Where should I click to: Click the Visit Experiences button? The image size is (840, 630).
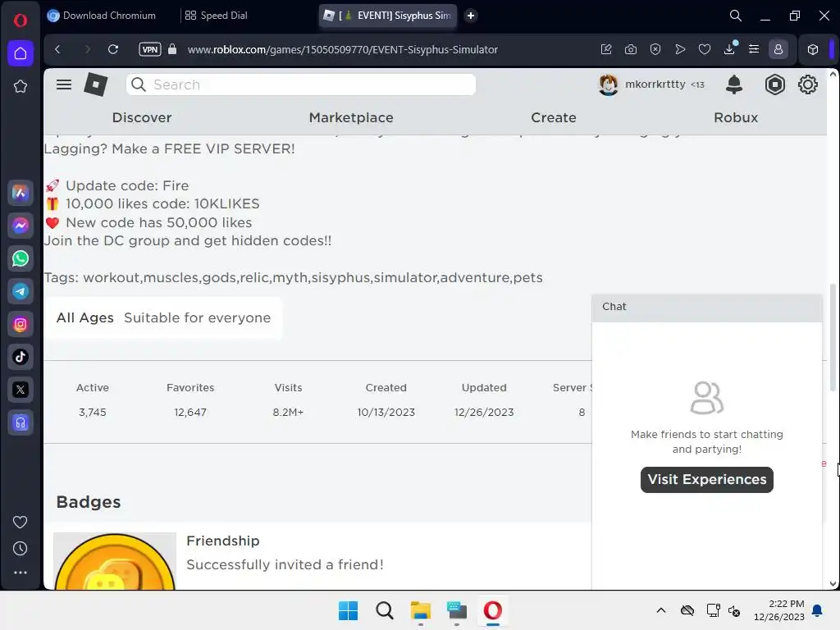coord(706,479)
